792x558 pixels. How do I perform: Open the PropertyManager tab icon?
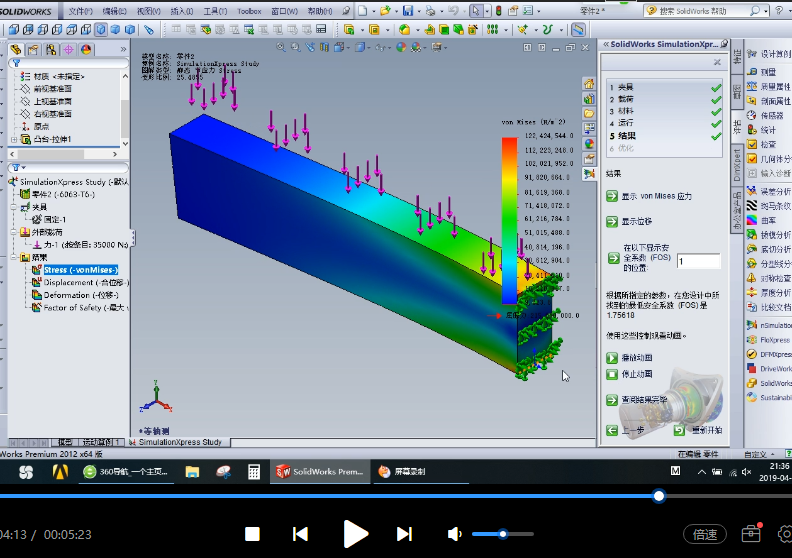(x=33, y=49)
